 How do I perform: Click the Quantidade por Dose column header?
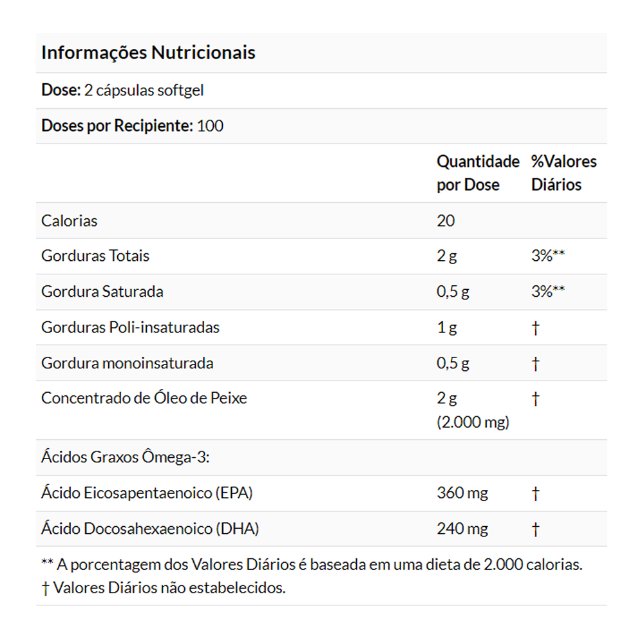click(x=477, y=173)
